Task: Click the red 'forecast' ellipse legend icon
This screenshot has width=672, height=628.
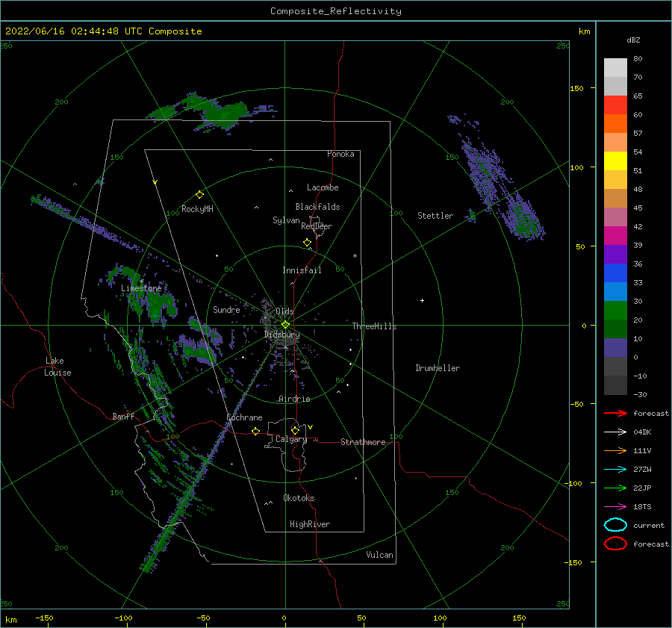Action: point(615,544)
